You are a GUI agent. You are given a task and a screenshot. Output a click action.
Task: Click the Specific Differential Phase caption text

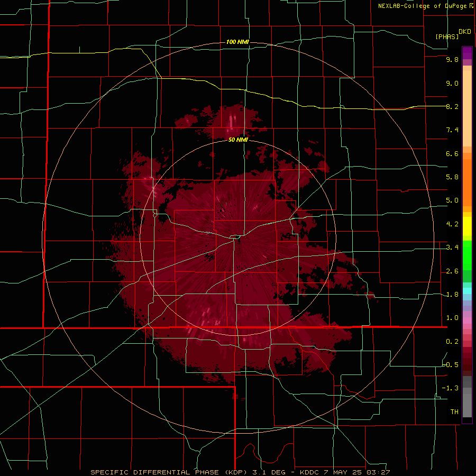(240, 472)
